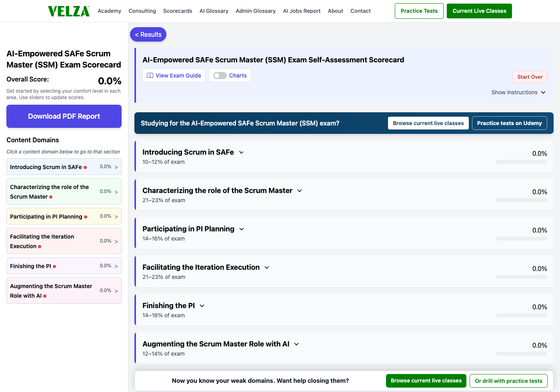Open the AI Jobs Report page

click(x=302, y=11)
